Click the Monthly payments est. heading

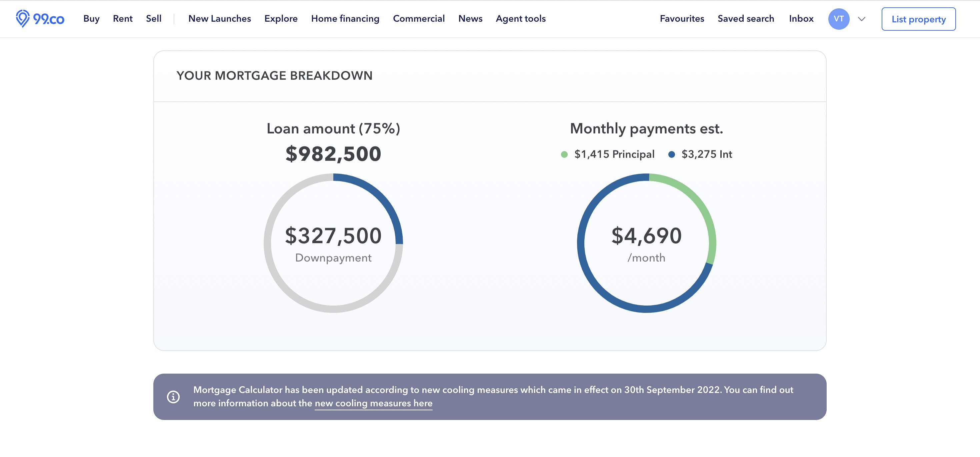coord(646,129)
